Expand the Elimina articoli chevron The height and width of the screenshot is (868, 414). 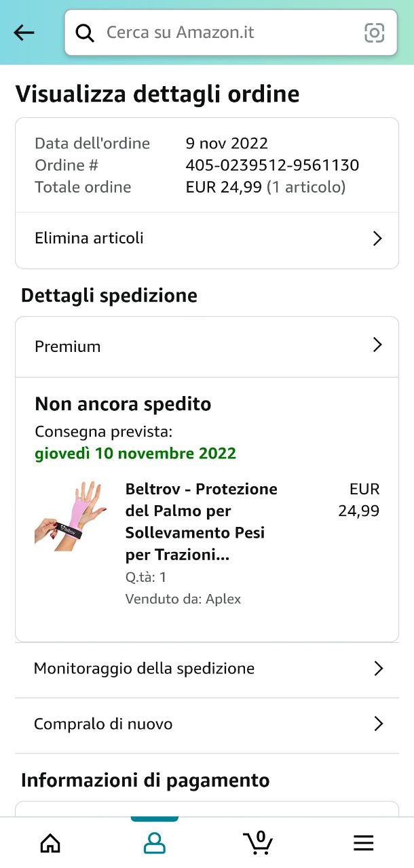coord(378,239)
